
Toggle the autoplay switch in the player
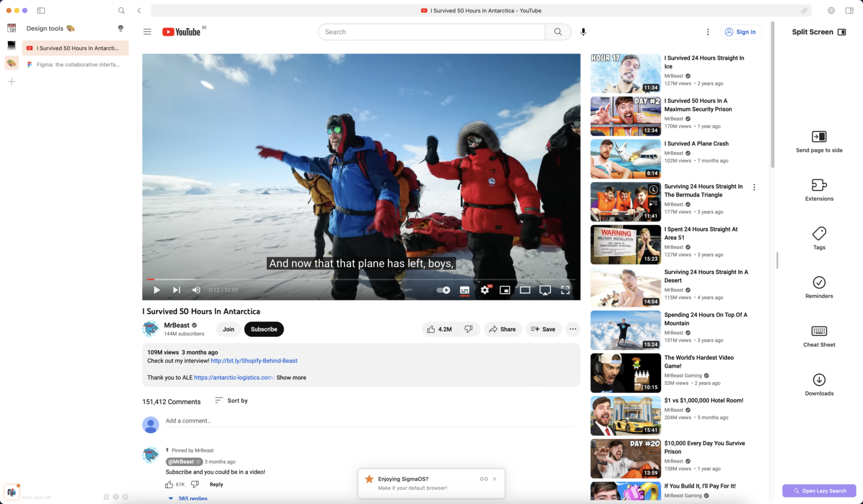443,290
